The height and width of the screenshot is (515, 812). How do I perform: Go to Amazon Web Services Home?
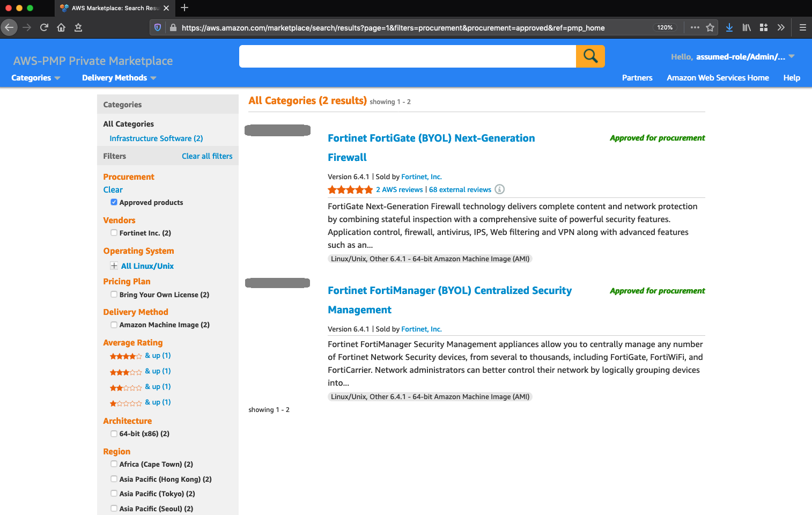pos(718,78)
